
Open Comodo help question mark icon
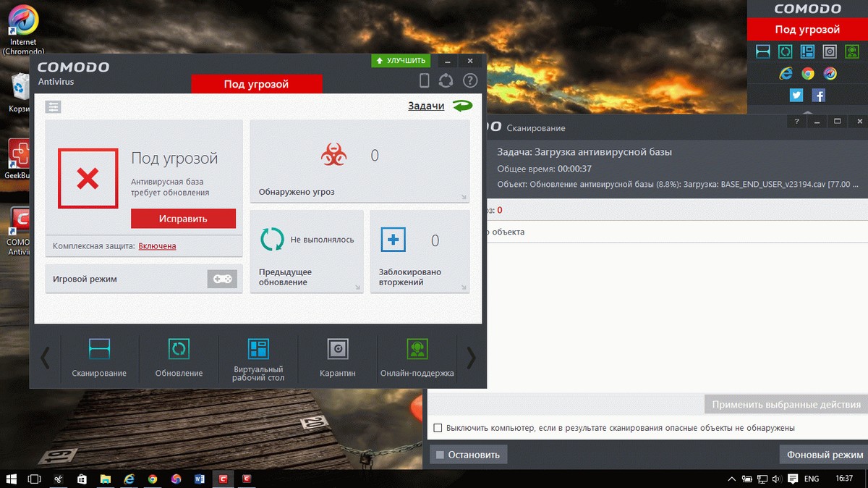[470, 80]
